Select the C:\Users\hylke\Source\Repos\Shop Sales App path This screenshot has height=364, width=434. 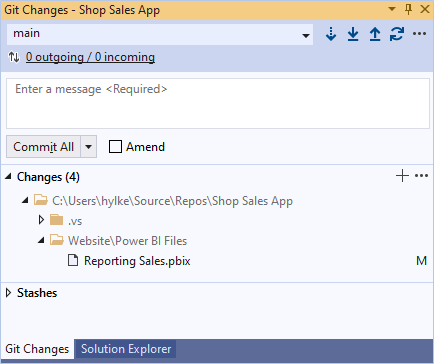172,201
